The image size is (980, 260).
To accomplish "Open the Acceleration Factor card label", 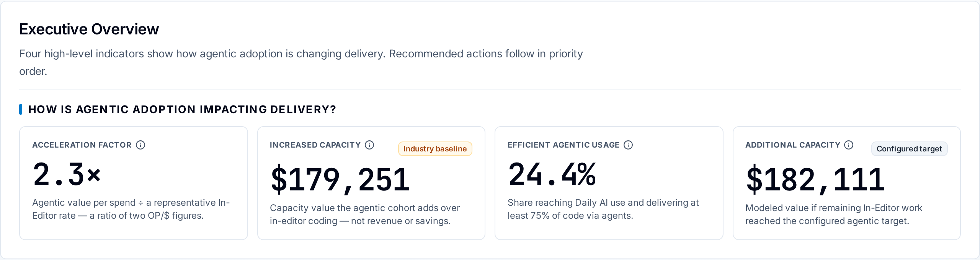I will point(82,145).
